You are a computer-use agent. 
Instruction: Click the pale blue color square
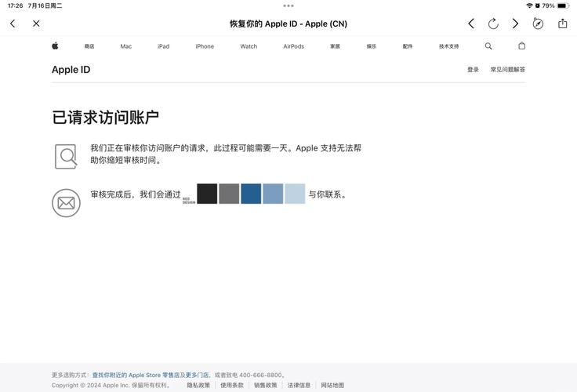click(295, 194)
